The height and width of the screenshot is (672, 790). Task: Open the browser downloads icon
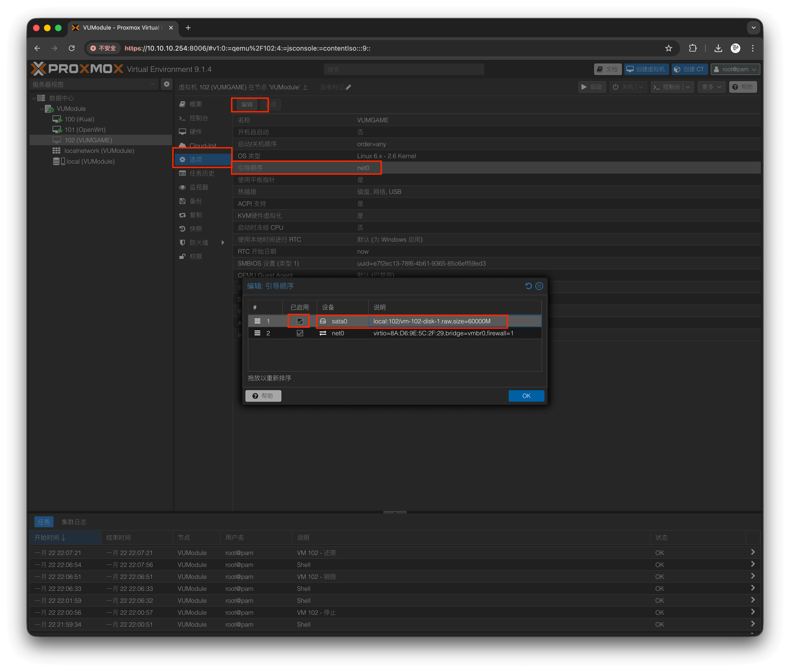pyautogui.click(x=718, y=48)
